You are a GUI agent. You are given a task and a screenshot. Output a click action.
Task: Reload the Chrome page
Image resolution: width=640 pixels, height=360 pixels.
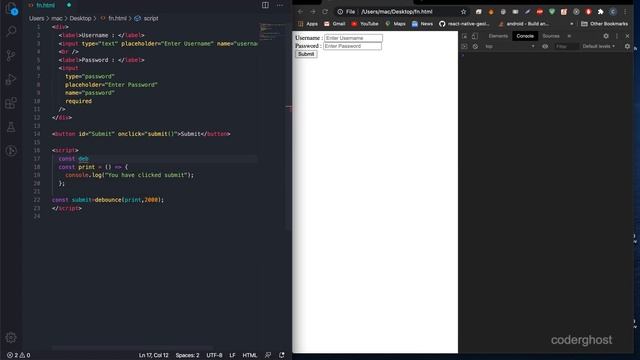pos(325,12)
